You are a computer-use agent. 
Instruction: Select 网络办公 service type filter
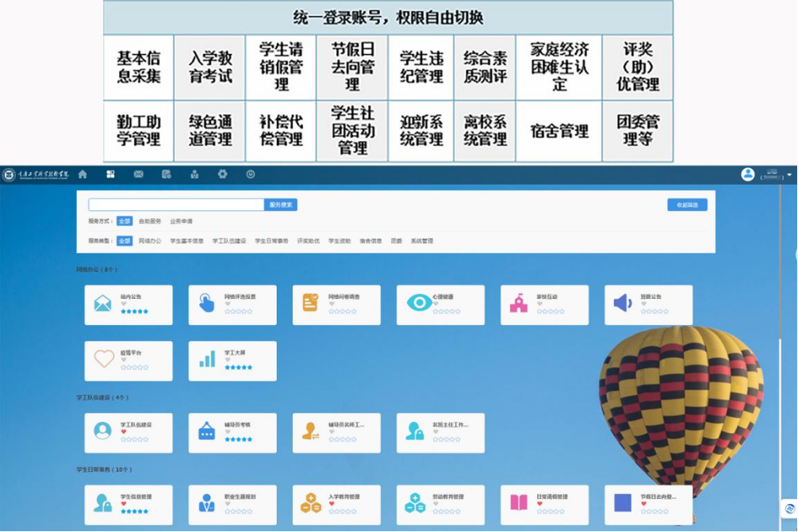[x=150, y=241]
